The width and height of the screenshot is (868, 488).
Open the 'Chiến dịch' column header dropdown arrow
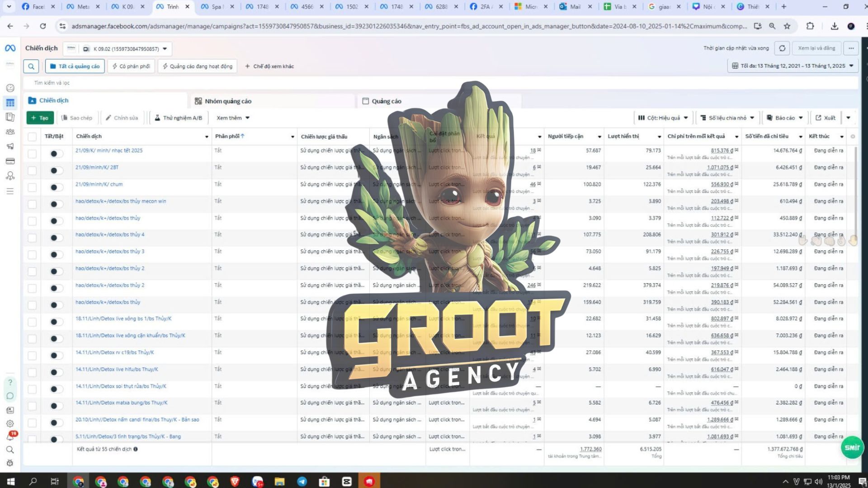(207, 136)
